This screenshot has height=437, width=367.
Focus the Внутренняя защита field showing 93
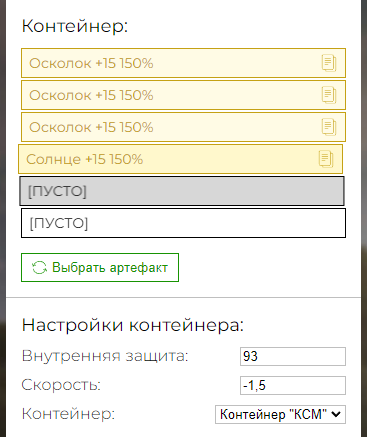point(293,356)
